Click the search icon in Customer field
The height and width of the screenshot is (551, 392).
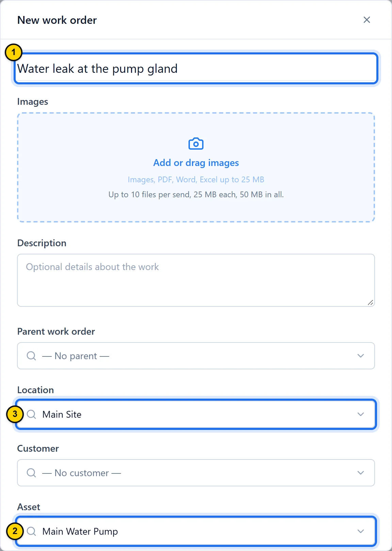31,473
